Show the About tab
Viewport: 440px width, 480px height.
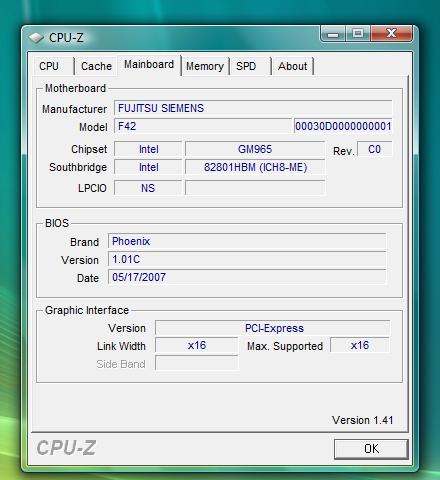[293, 66]
